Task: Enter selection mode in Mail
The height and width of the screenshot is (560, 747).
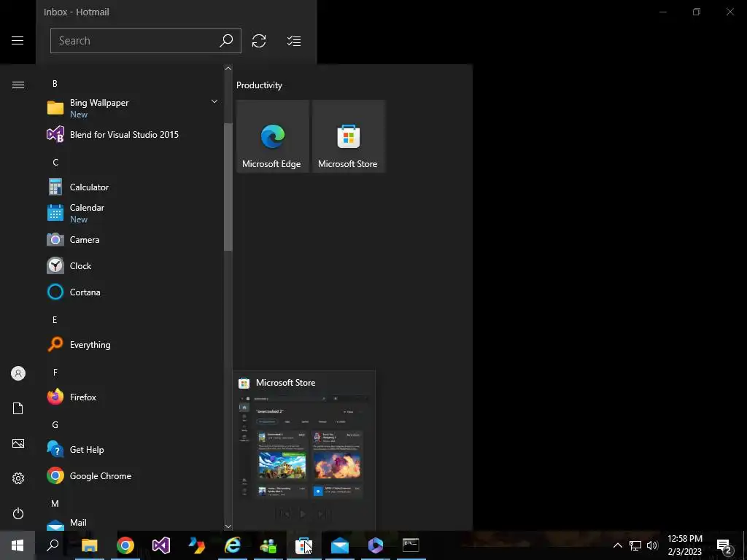Action: 294,41
